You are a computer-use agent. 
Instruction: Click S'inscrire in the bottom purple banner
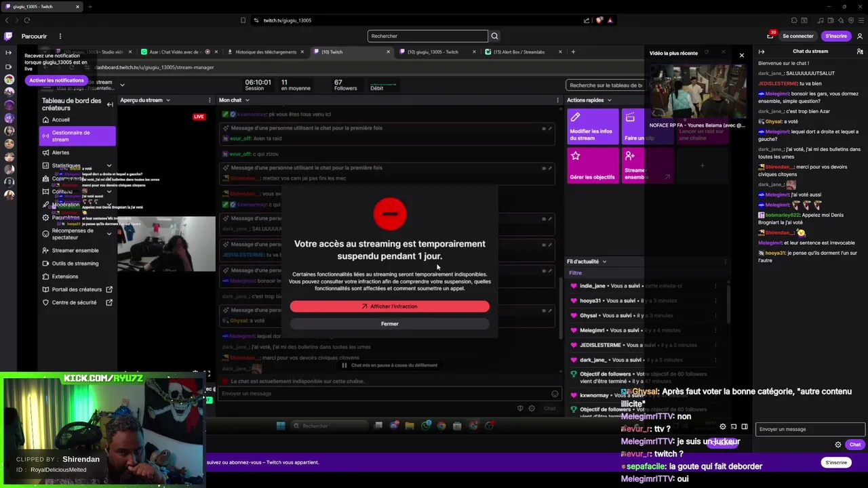tap(836, 462)
